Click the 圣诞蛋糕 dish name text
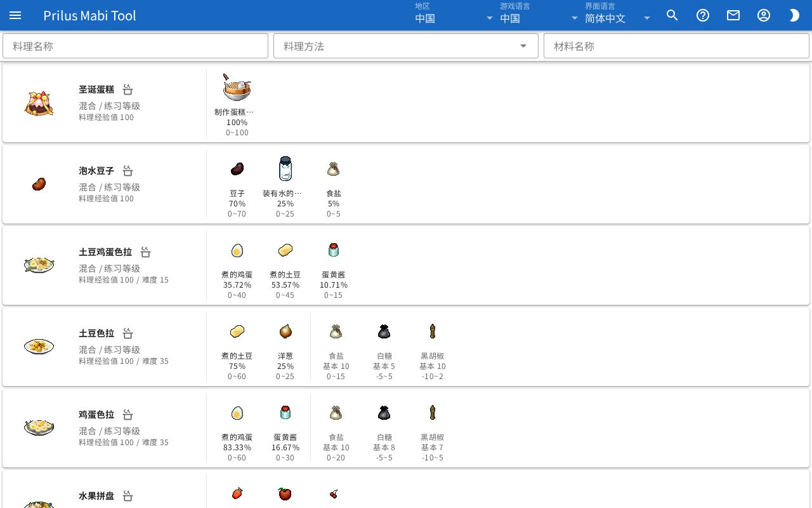Viewport: 812px width, 508px height. pyautogui.click(x=96, y=90)
